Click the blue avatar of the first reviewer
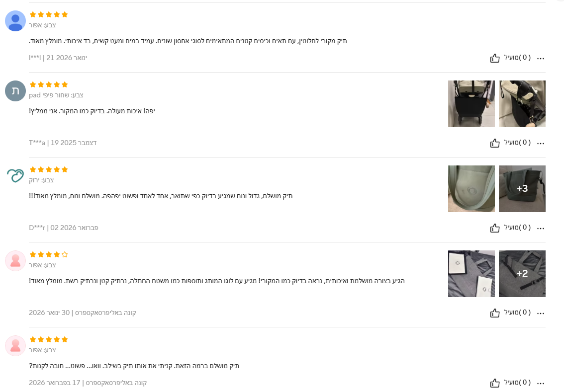 (x=15, y=21)
